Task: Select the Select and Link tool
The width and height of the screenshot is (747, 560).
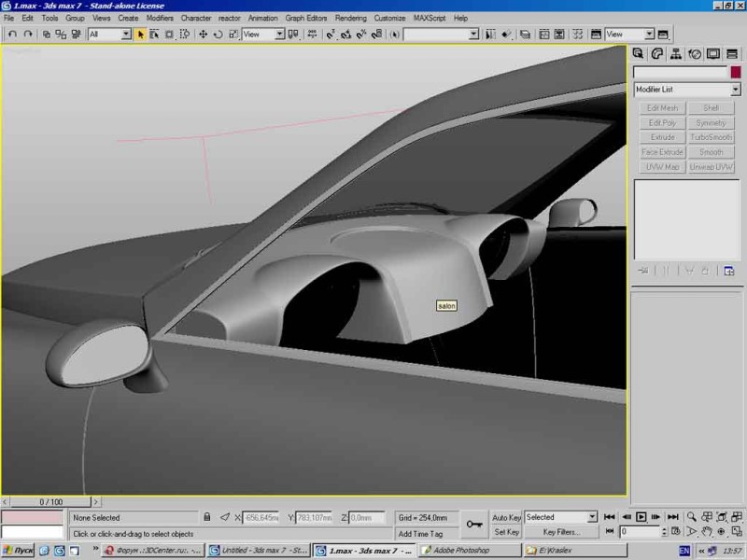Action: pos(46,35)
